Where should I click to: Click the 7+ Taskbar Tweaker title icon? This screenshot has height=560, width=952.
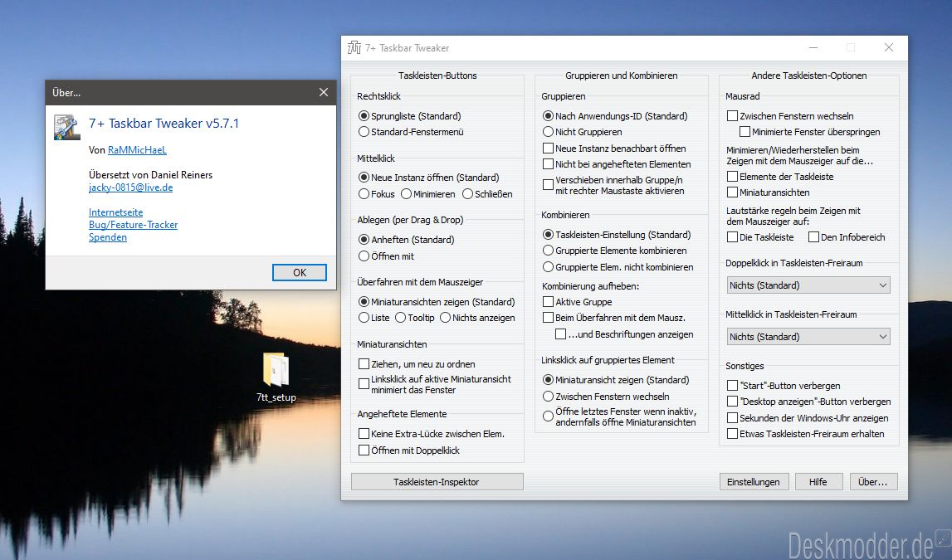pos(354,48)
